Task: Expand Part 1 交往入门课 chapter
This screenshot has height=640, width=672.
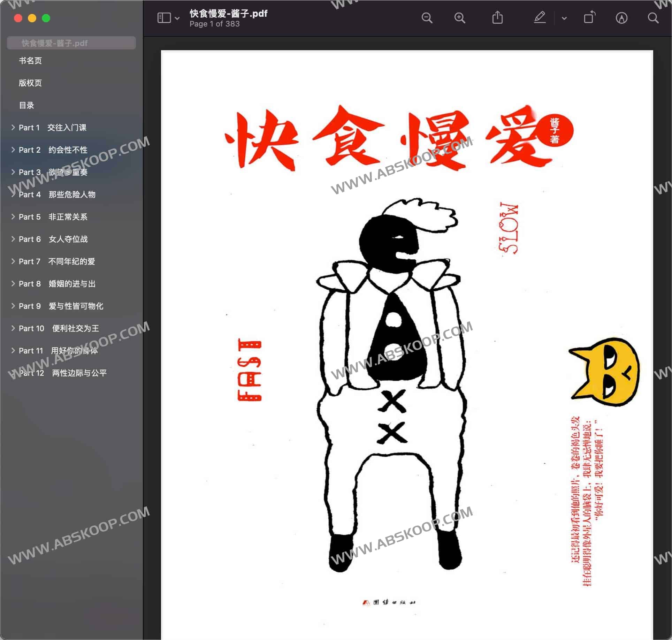Action: (x=13, y=128)
